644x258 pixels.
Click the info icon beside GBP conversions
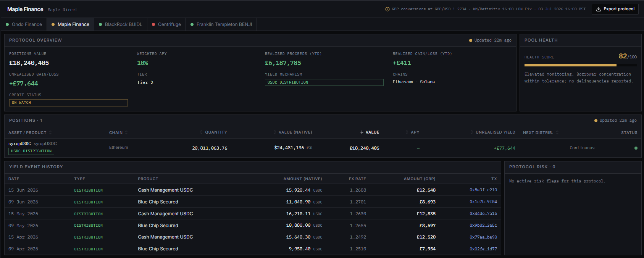[x=387, y=9]
